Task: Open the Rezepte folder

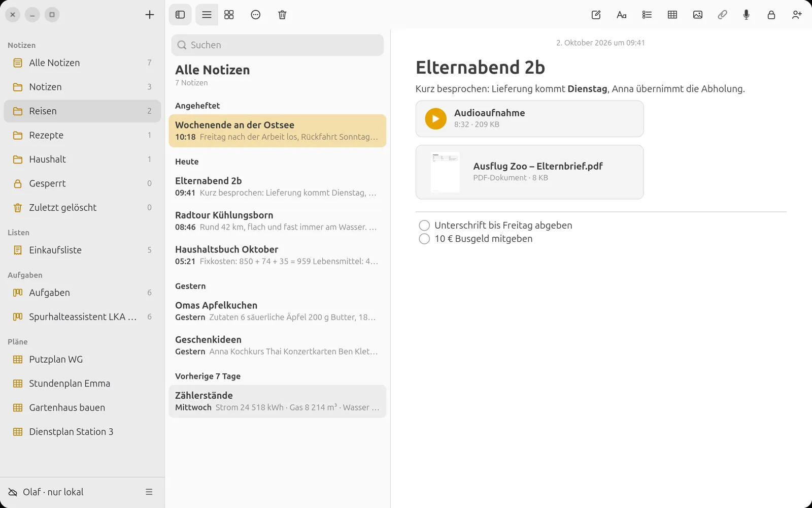Action: click(x=82, y=135)
